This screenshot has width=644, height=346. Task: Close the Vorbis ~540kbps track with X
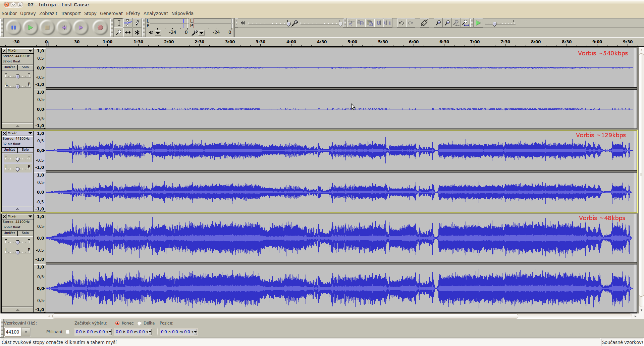[4, 51]
